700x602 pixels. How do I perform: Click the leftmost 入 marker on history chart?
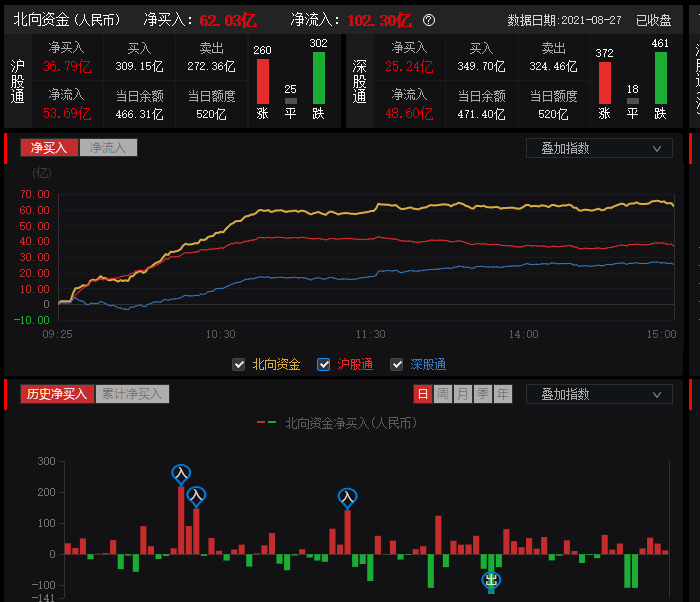pyautogui.click(x=180, y=473)
